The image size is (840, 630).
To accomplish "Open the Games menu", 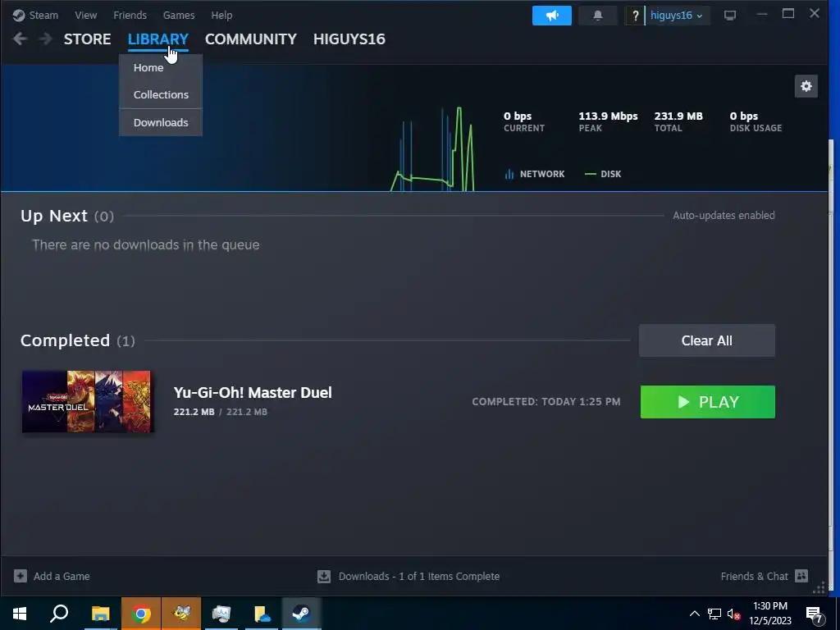I will click(179, 15).
